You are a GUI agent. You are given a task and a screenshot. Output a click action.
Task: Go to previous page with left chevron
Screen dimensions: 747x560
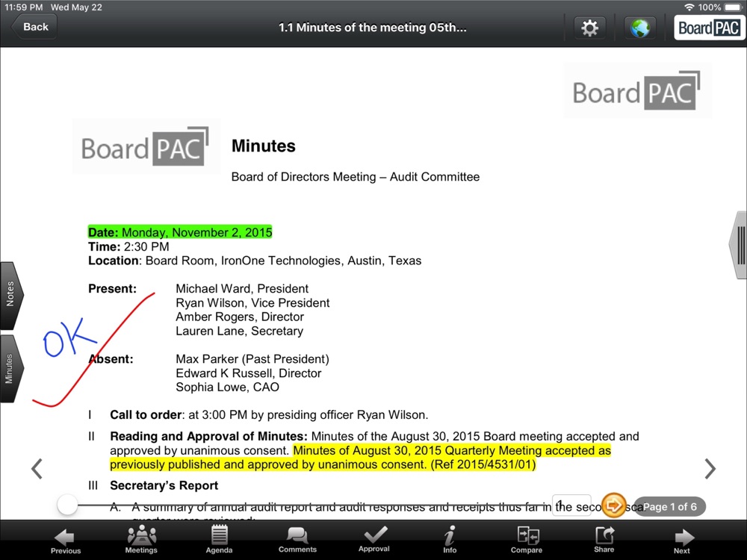37,469
